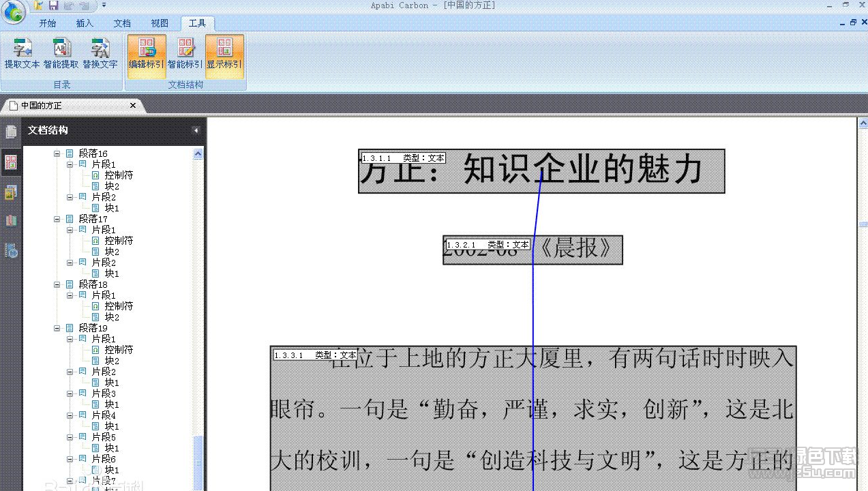Select 片段1 under 段落18 in tree
Screen dimensions: 868x491
(104, 295)
